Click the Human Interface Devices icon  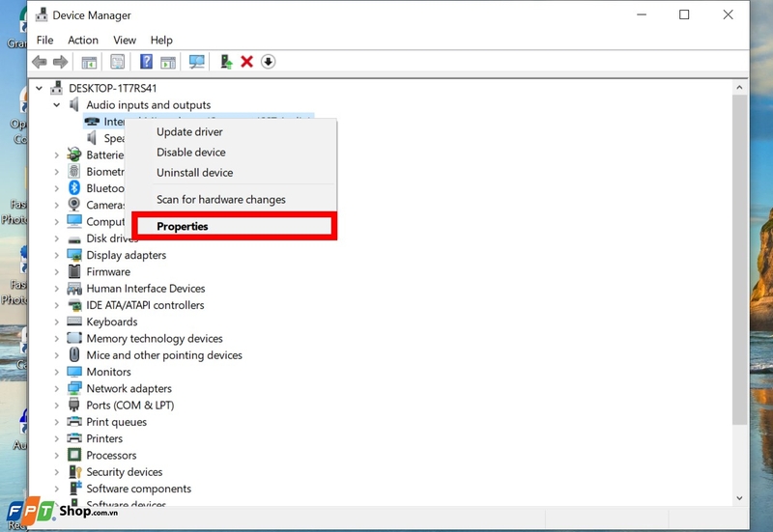coord(74,288)
